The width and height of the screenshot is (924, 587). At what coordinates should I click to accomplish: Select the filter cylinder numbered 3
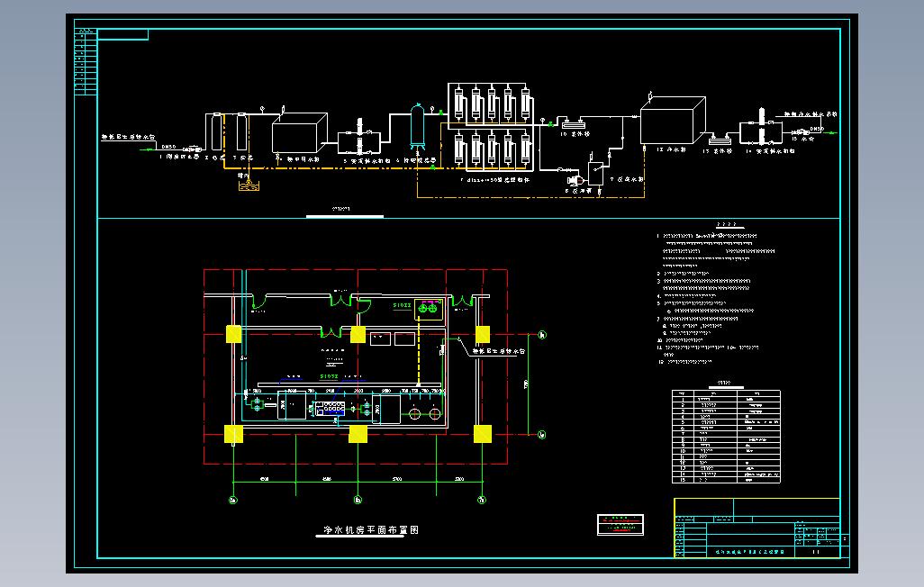pos(241,131)
